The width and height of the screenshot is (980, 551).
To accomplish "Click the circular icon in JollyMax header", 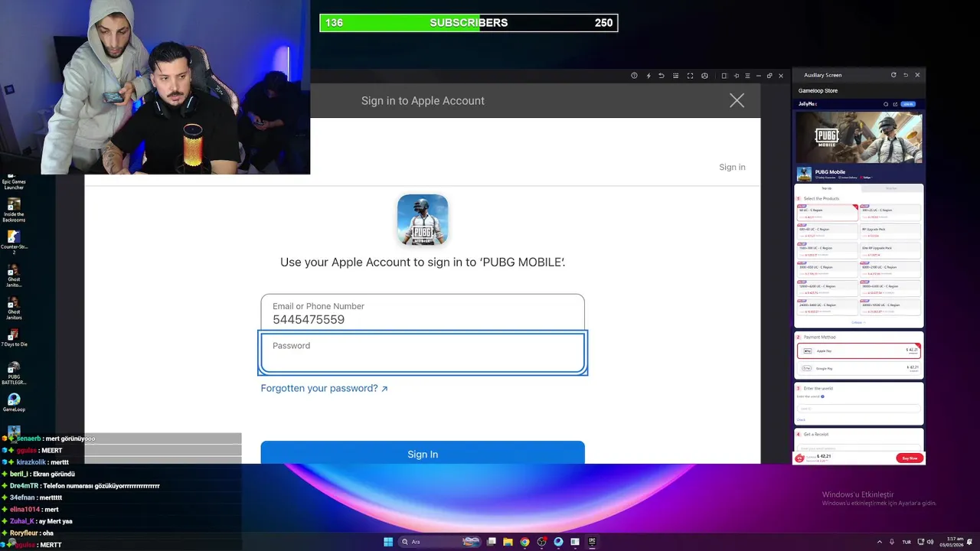I will pyautogui.click(x=886, y=104).
